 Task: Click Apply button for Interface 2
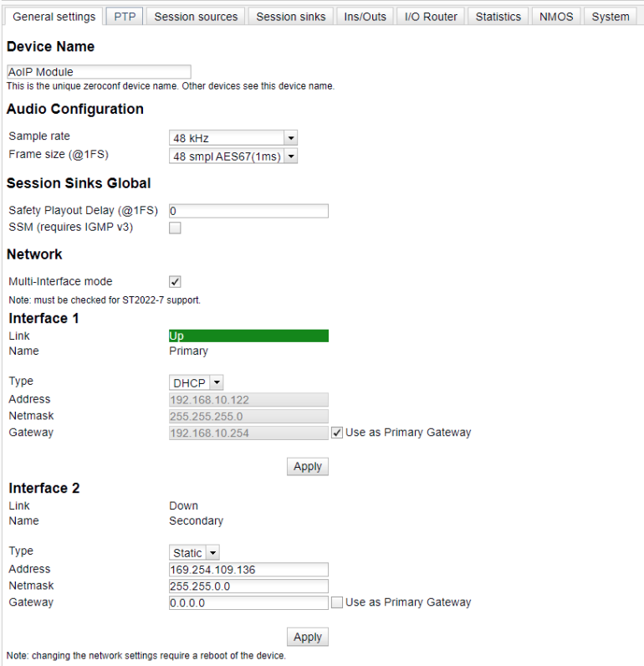[x=308, y=637]
